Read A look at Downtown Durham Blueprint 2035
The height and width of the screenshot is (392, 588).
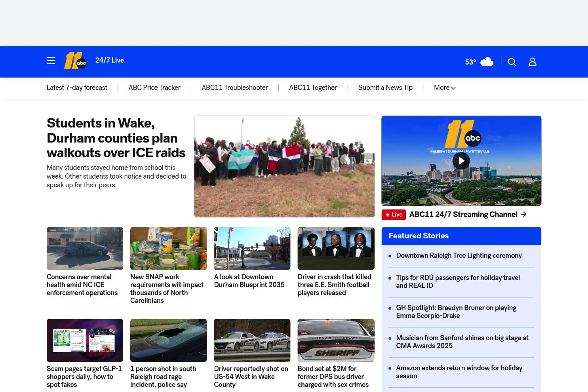(249, 281)
